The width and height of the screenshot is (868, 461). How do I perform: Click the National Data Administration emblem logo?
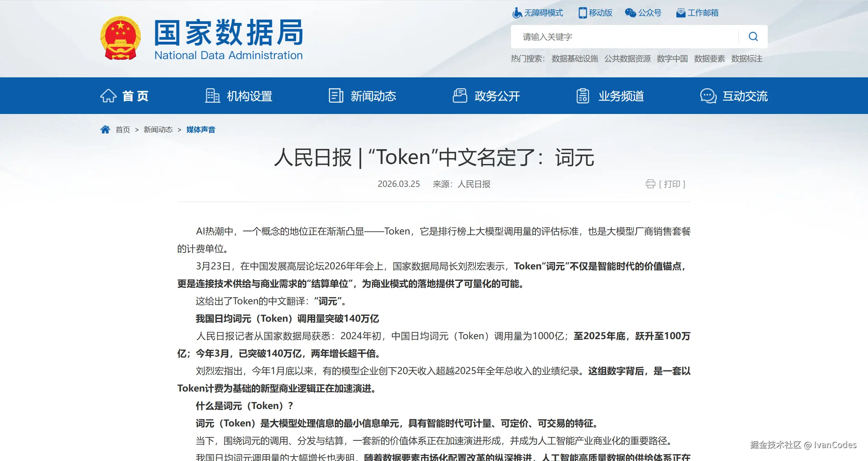point(120,38)
